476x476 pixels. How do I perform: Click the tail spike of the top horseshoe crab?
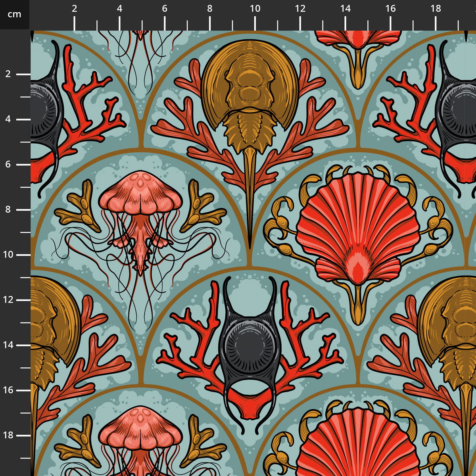(249, 198)
